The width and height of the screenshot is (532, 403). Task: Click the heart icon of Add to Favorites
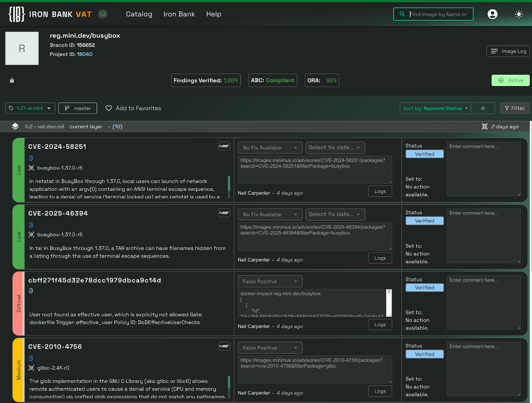(x=109, y=108)
